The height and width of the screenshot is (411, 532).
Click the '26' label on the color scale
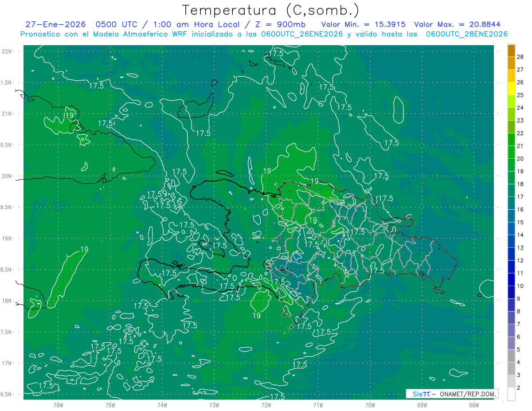tap(520, 82)
